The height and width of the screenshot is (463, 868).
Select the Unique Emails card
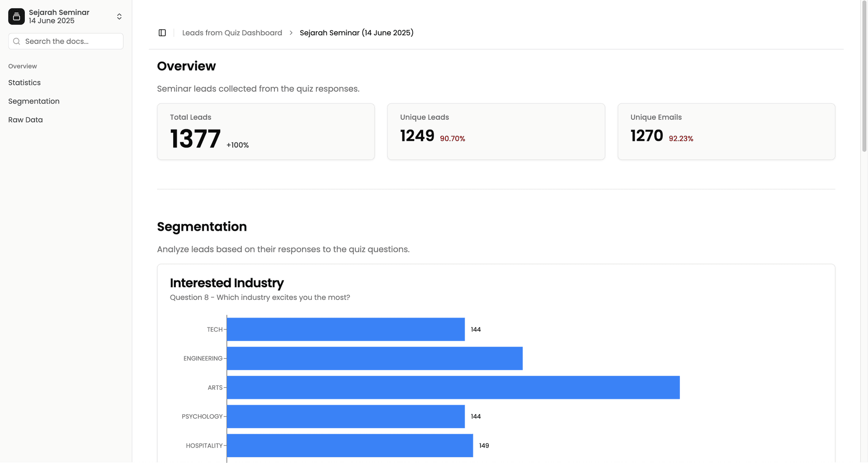(726, 131)
